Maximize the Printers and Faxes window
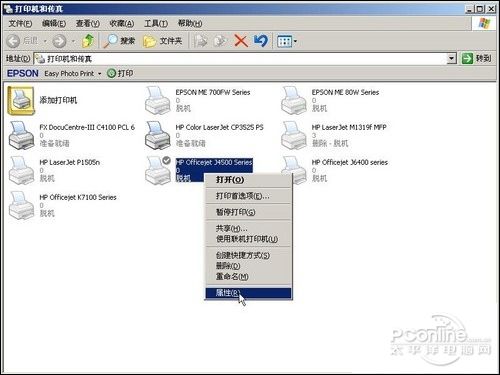Screen dimensions: 500x375 click(x=480, y=9)
